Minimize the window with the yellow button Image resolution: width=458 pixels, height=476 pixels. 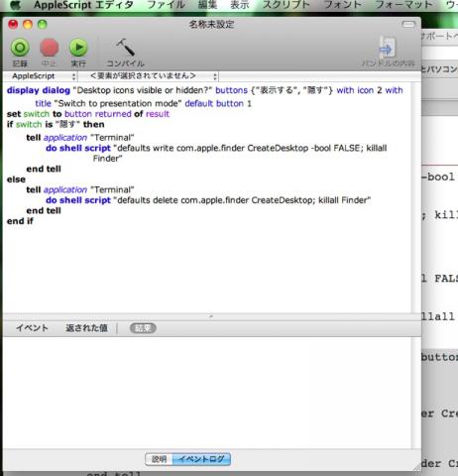coord(28,25)
